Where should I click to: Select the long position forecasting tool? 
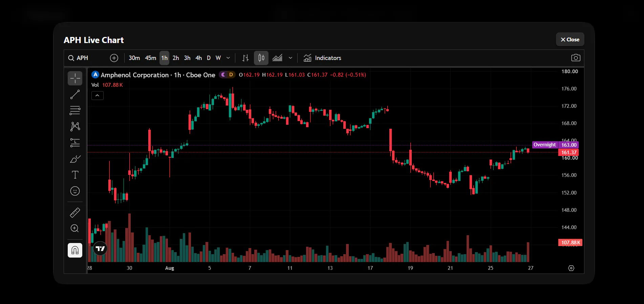point(75,143)
